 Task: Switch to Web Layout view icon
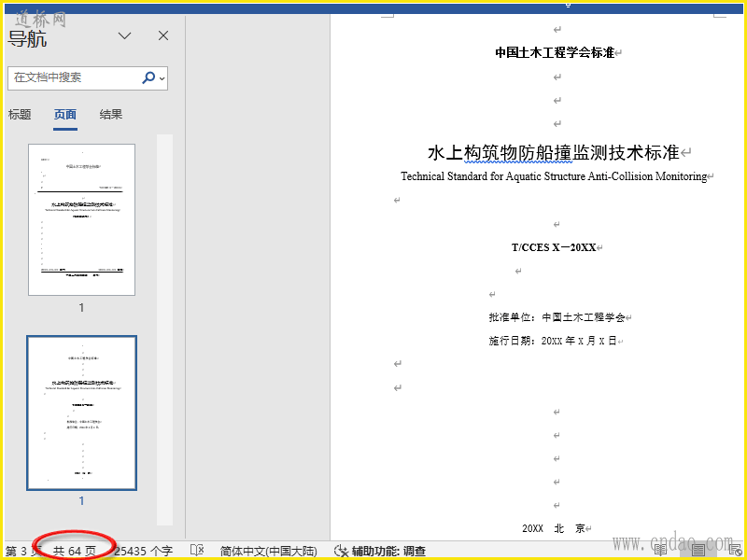736,550
